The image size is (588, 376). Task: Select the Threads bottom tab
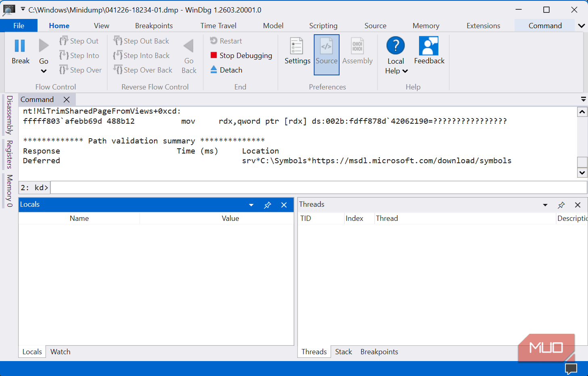pyautogui.click(x=314, y=352)
